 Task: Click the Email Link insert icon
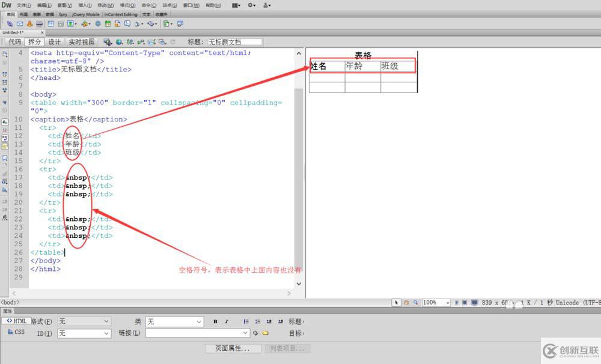[20, 24]
